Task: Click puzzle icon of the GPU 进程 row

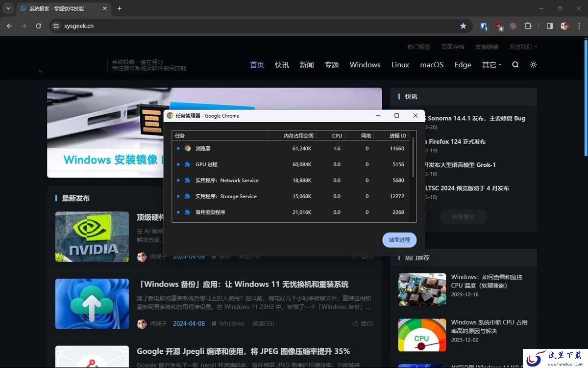Action: pos(187,164)
